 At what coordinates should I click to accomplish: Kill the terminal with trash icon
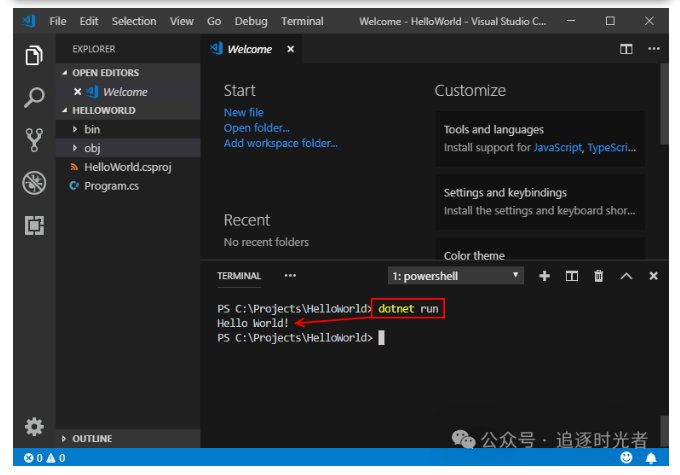coord(598,276)
